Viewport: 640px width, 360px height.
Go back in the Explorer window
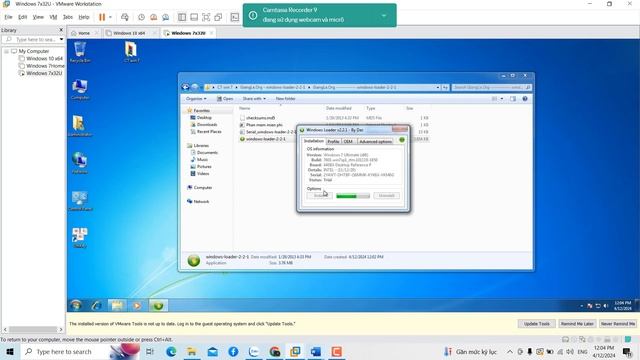185,87
